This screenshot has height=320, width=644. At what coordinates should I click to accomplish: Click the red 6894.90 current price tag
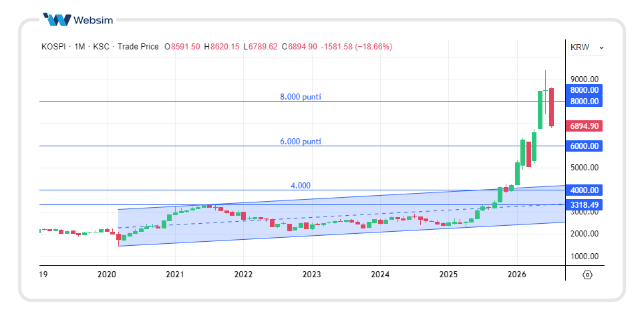[x=584, y=126]
